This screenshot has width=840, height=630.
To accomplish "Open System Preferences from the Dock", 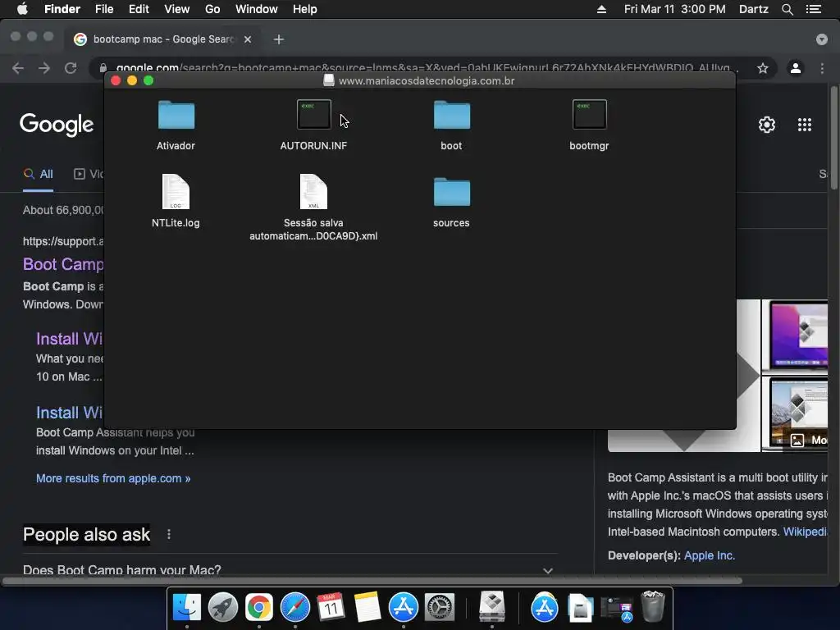I will 440,607.
